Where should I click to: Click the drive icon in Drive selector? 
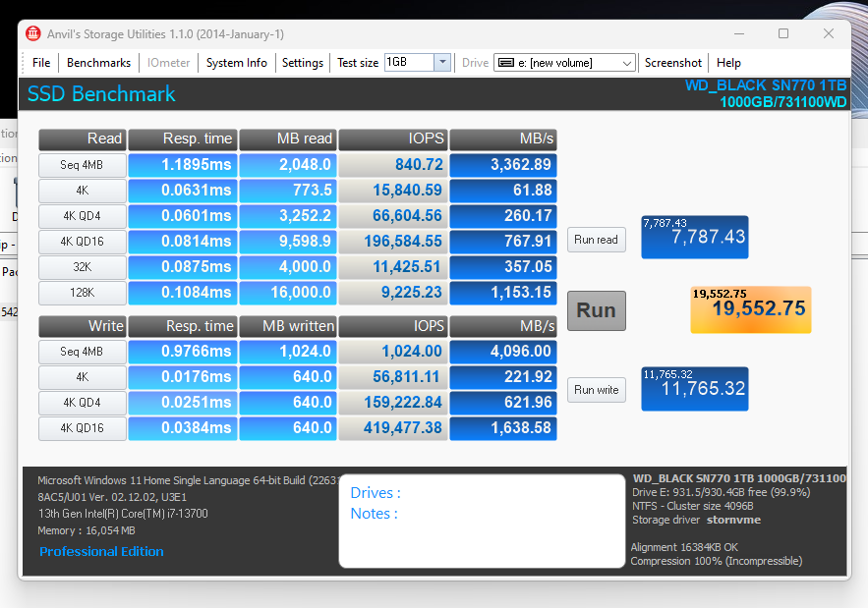tap(506, 63)
